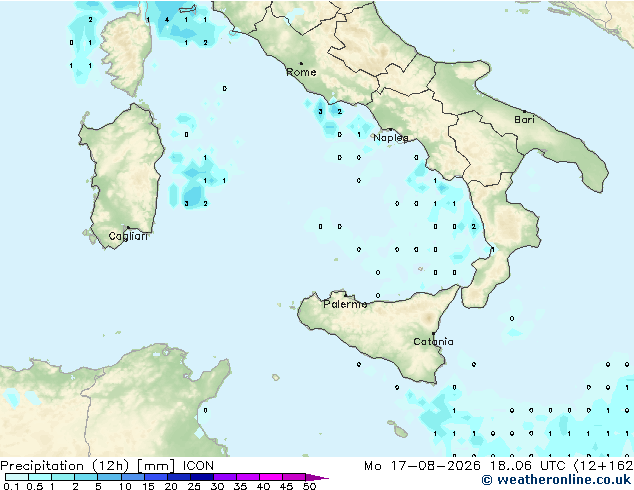634x490 pixels.
Task: Click the Bari city label
Action: pos(524,120)
